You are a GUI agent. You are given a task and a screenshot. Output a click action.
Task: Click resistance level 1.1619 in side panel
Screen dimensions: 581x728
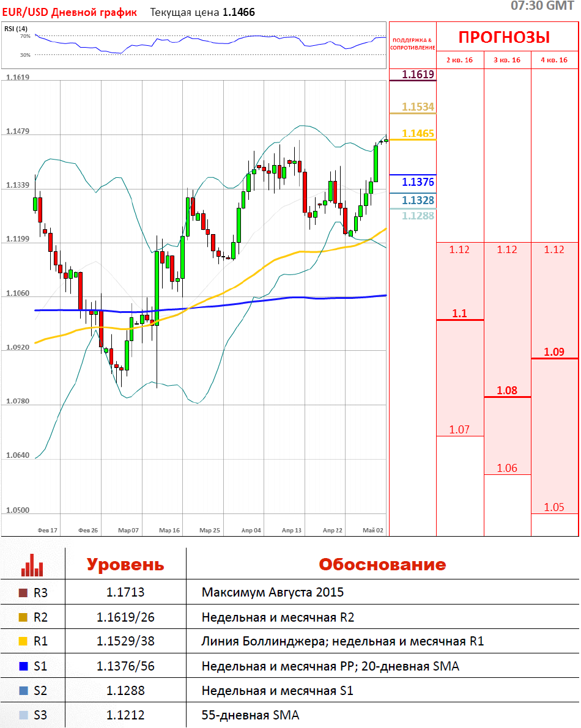[x=418, y=75]
